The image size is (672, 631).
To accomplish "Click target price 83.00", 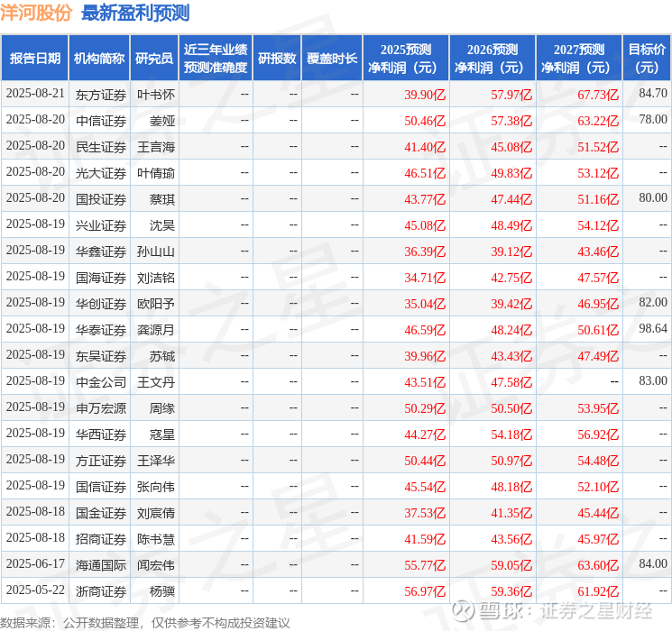I will pyautogui.click(x=653, y=380).
